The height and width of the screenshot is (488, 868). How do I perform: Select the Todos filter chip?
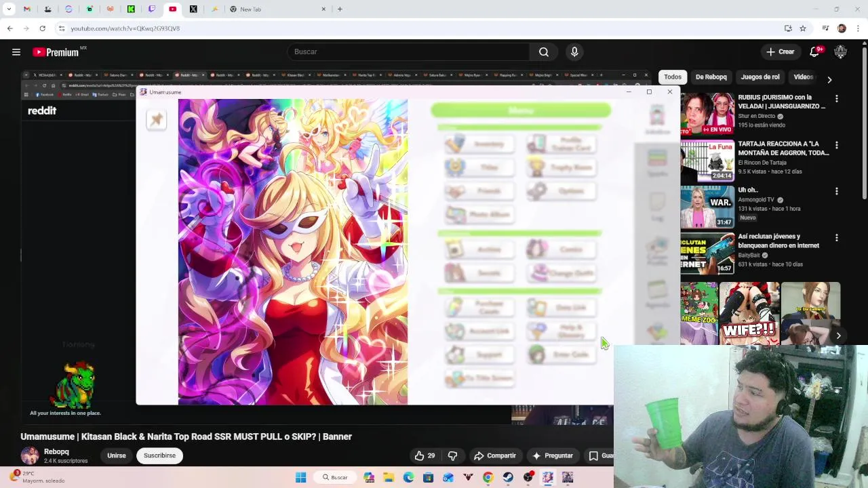coord(673,77)
